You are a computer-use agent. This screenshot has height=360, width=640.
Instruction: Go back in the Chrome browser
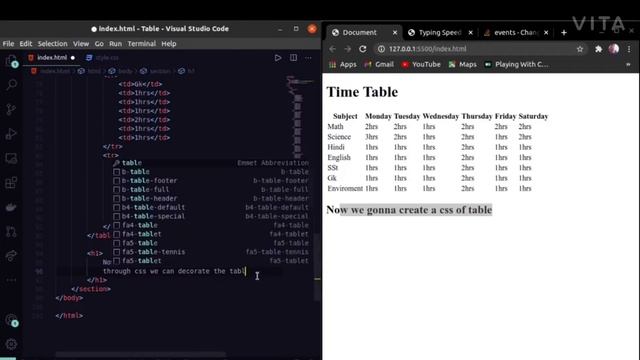pos(332,49)
